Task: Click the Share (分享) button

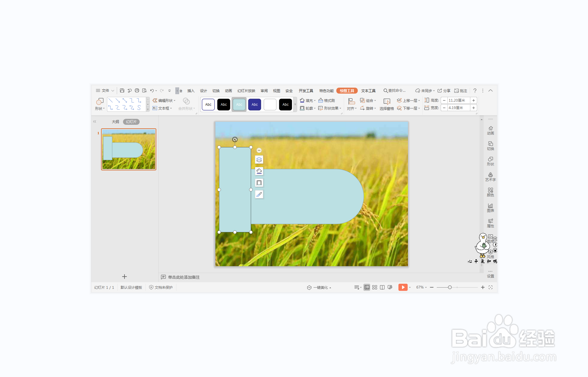Action: pyautogui.click(x=444, y=91)
